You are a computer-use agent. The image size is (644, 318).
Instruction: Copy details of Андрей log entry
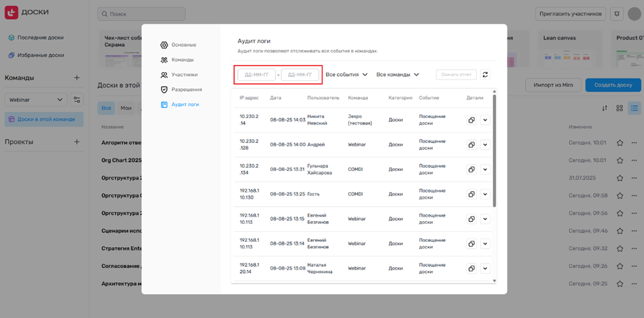coord(471,144)
